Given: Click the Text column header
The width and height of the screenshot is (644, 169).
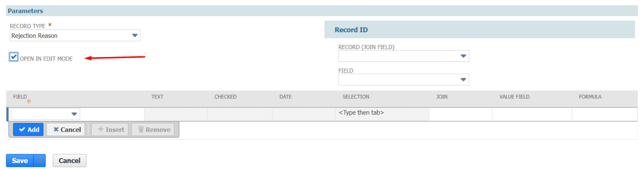Looking at the screenshot, I should (x=157, y=97).
